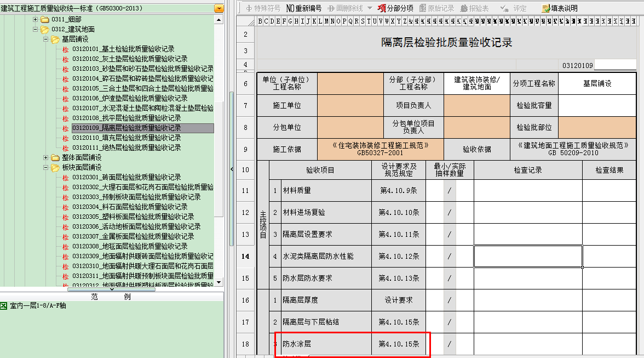
Task: Expand the 整体面层铺设 tree node
Action: pyautogui.click(x=45, y=158)
